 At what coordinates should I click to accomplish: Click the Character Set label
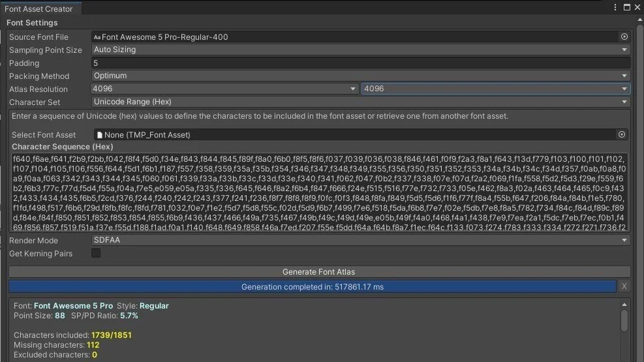35,102
